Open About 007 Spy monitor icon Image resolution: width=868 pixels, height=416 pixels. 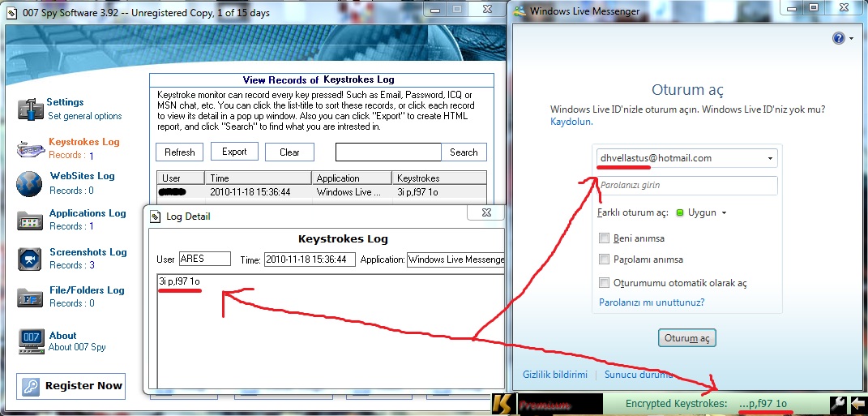click(x=31, y=341)
